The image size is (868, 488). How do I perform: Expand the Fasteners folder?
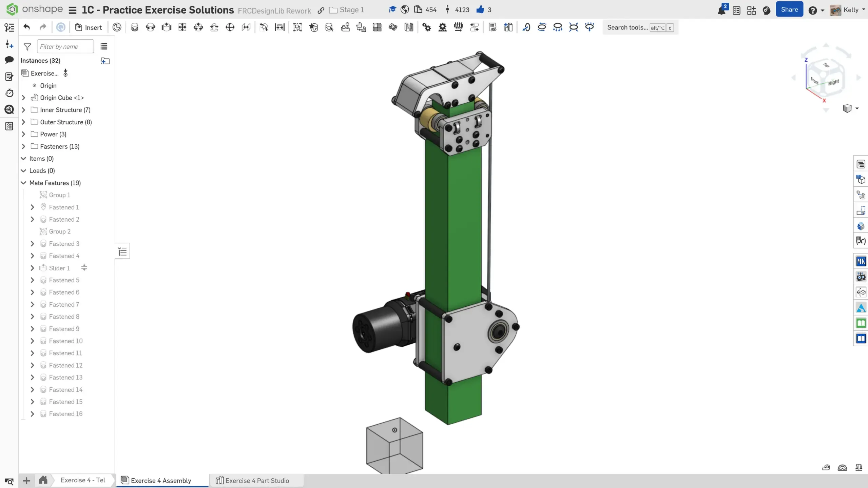coord(23,146)
